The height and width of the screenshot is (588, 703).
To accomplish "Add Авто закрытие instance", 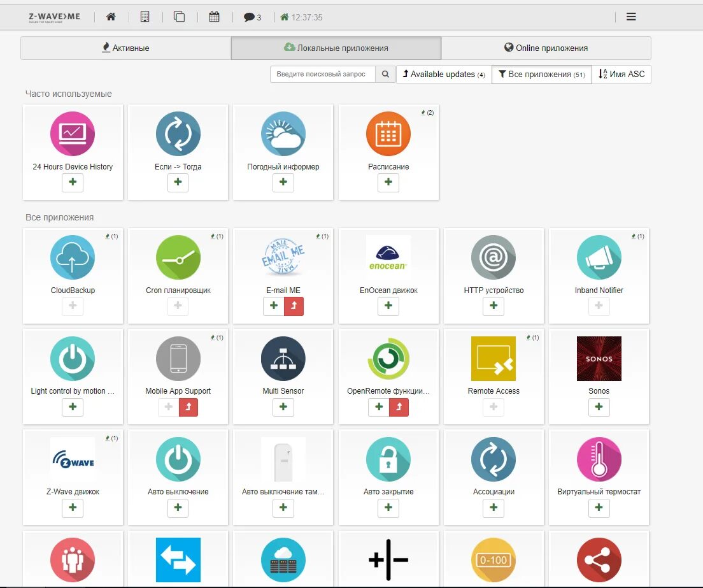I will (x=388, y=508).
